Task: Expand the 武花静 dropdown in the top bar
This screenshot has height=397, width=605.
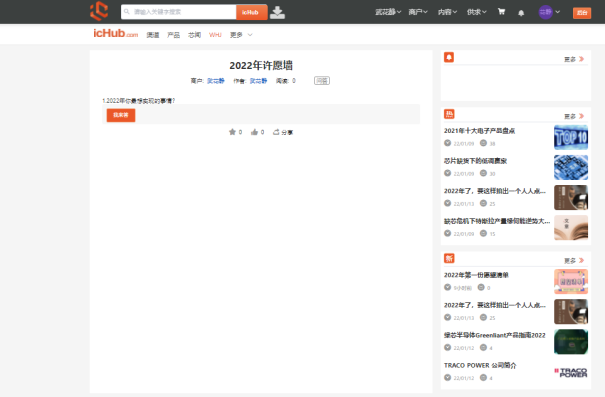Action: tap(388, 12)
